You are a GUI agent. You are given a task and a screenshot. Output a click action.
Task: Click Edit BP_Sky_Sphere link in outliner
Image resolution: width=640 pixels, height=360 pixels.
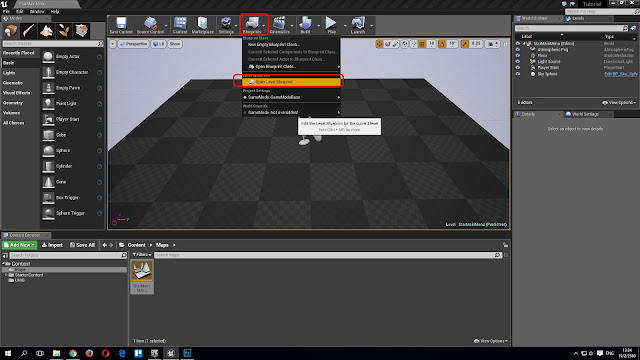[620, 74]
